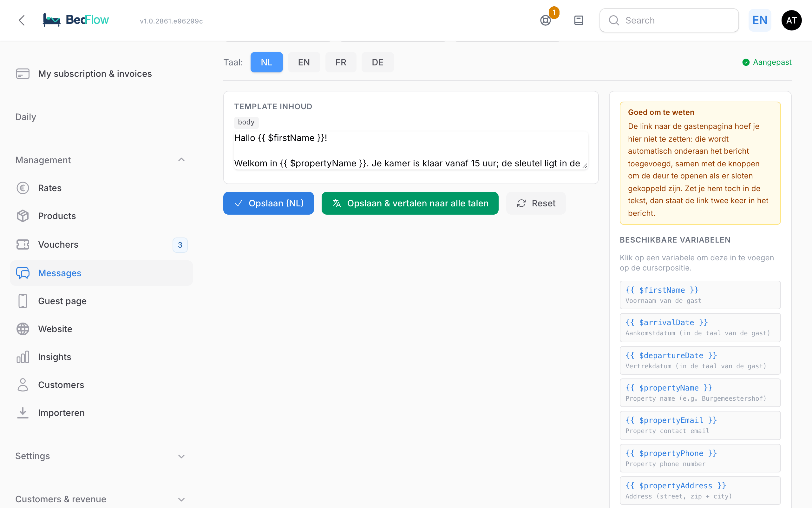812x508 pixels.
Task: Collapse the Management section
Action: tap(181, 160)
